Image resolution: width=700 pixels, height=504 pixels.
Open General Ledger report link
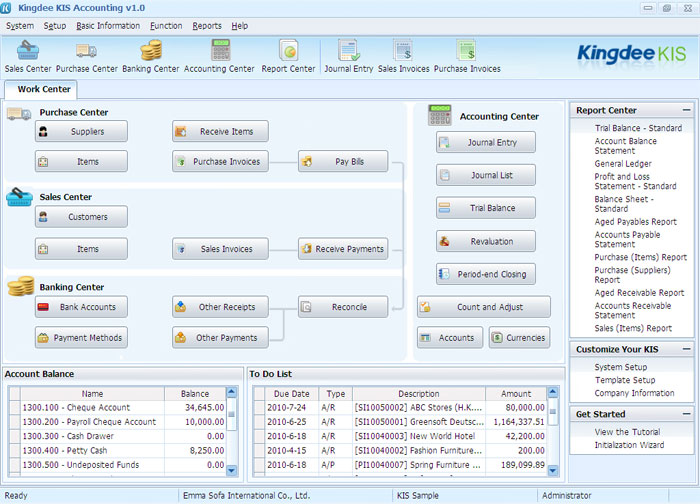click(623, 164)
